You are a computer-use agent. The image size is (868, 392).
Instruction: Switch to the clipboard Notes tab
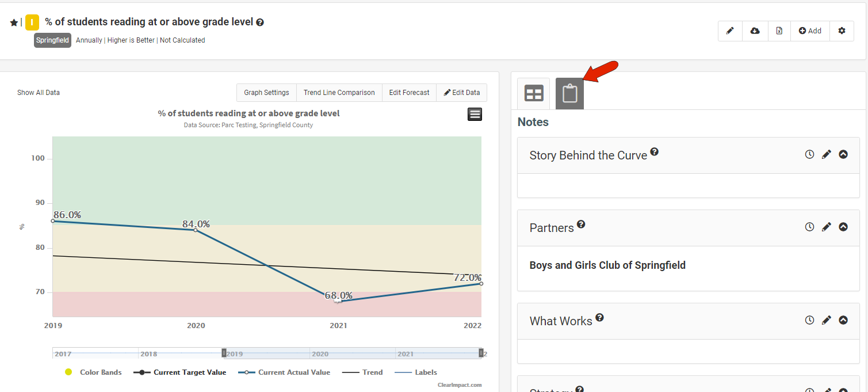click(x=569, y=93)
